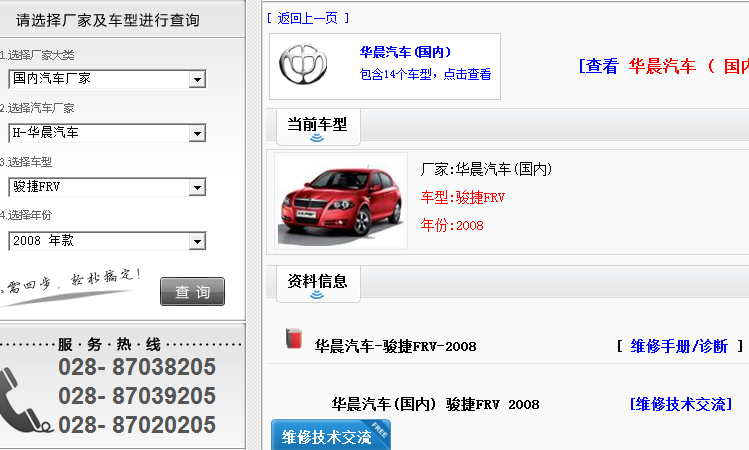The image size is (749, 450).
Task: Click the red 骏捷FRV car thumbnail
Action: click(341, 201)
